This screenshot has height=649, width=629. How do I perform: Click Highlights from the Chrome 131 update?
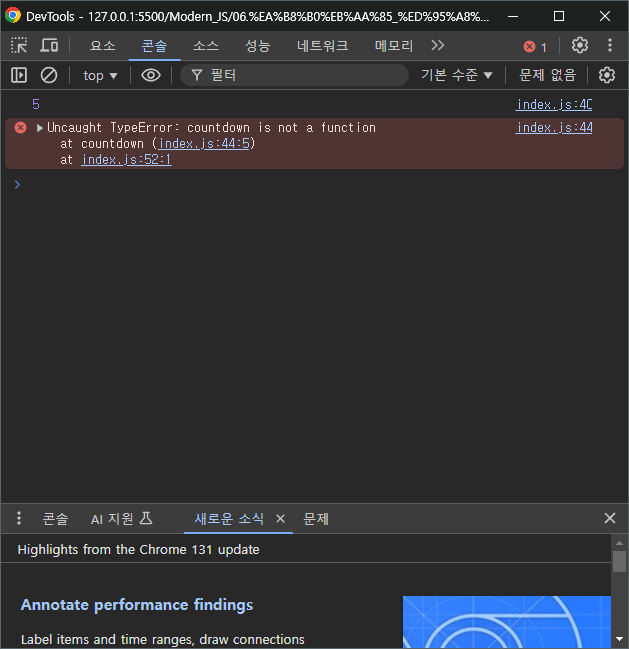click(139, 549)
